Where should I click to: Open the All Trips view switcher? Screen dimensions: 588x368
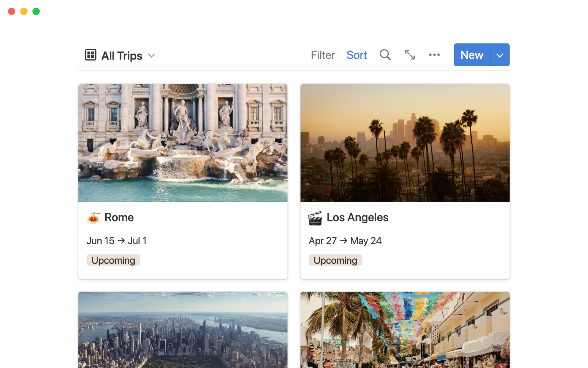tap(122, 56)
